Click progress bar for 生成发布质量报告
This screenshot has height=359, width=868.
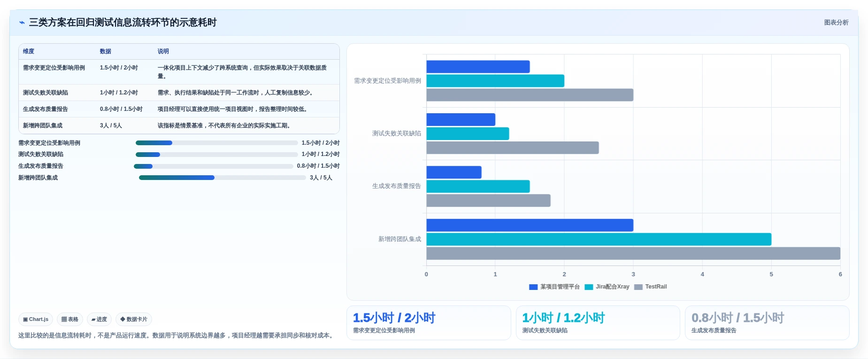[x=214, y=166]
